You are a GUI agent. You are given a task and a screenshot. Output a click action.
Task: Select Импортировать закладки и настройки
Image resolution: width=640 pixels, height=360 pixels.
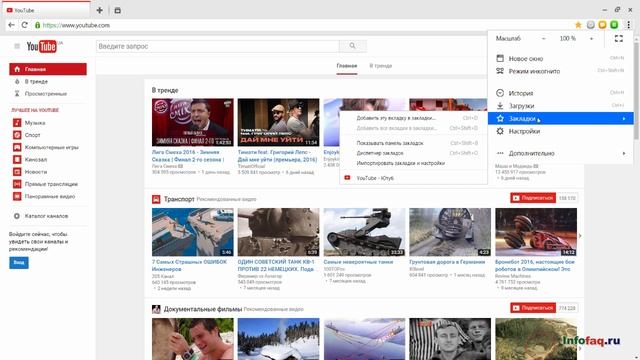pyautogui.click(x=413, y=163)
